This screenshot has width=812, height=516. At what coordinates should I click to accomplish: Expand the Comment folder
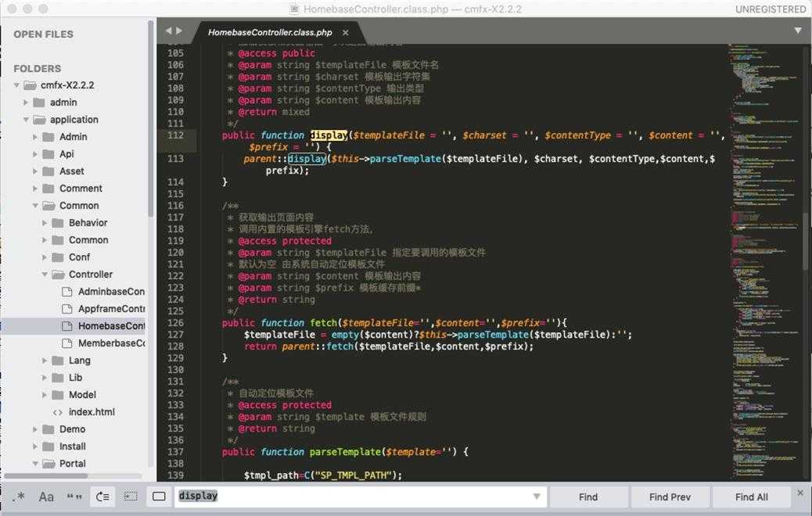(x=34, y=188)
